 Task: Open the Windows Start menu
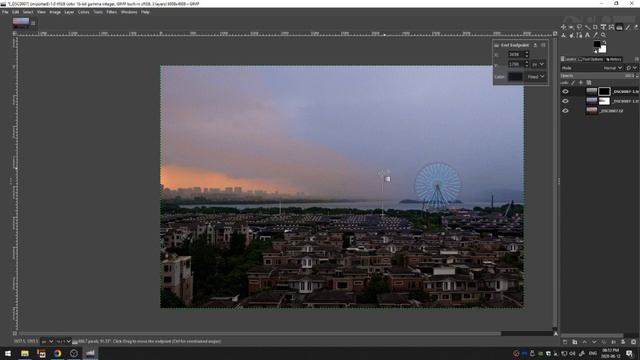pyautogui.click(x=8, y=353)
